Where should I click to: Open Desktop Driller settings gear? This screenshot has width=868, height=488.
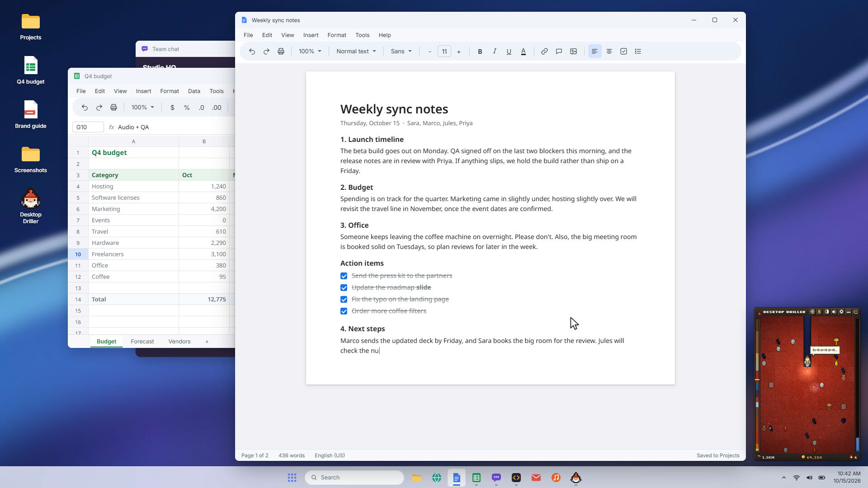(841, 312)
